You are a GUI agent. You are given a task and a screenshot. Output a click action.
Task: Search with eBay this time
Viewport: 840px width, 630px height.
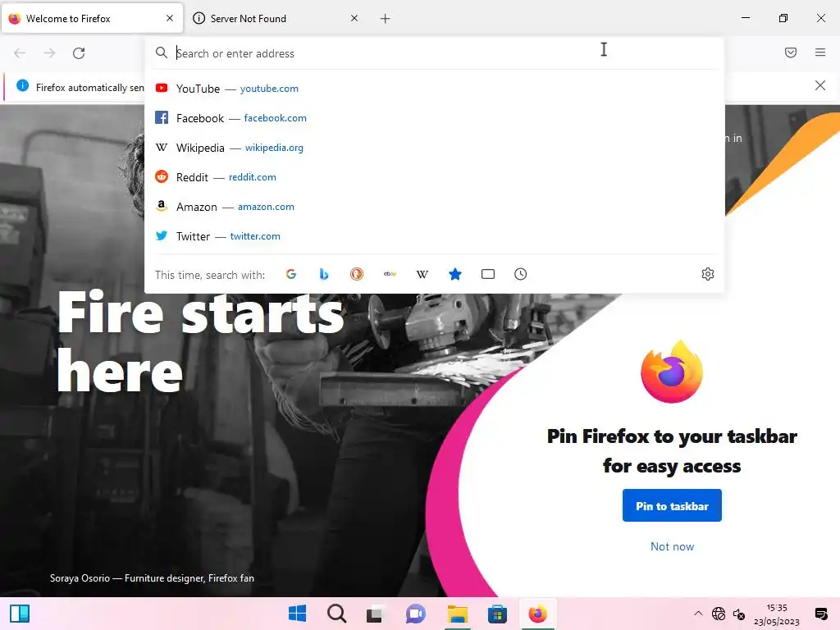pos(390,274)
